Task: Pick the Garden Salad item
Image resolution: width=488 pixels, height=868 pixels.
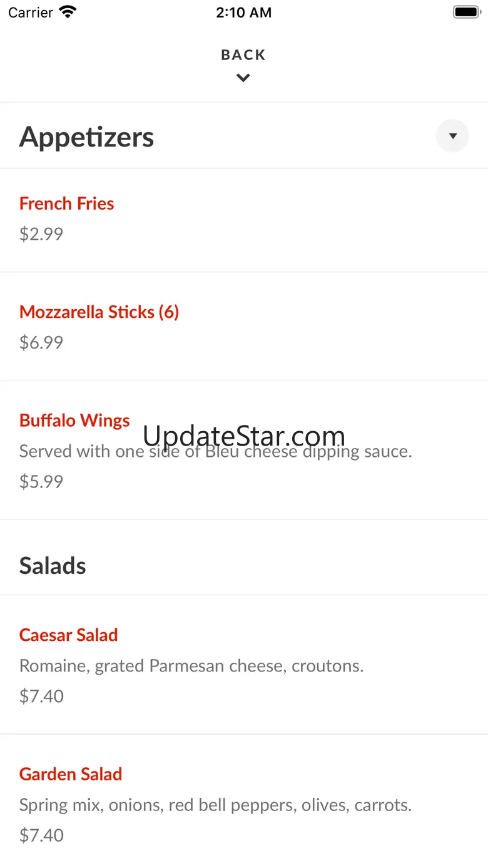Action: pos(71,774)
